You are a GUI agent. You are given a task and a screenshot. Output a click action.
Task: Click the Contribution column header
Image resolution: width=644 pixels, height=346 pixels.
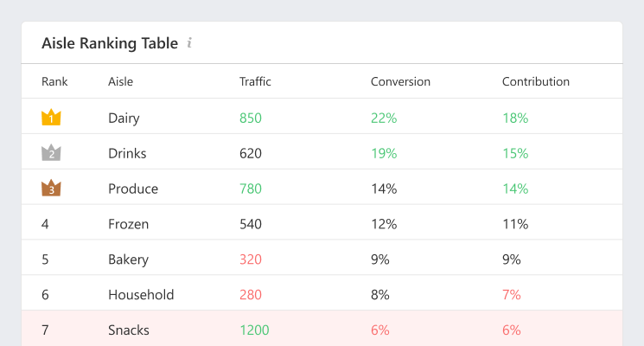click(535, 81)
